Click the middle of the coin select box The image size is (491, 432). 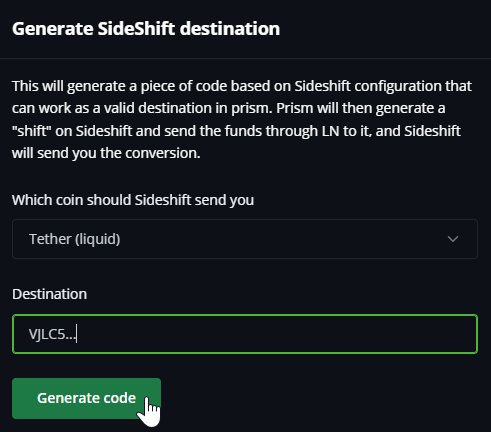pos(245,239)
